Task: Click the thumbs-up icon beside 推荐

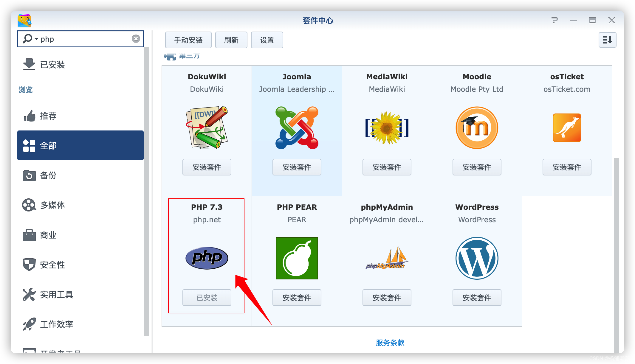Action: pyautogui.click(x=30, y=116)
